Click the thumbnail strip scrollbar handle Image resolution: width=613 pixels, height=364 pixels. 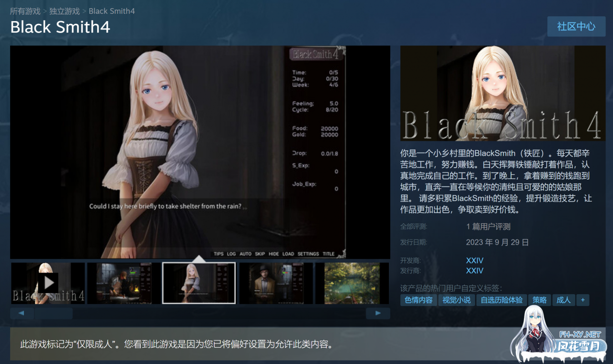coord(54,313)
